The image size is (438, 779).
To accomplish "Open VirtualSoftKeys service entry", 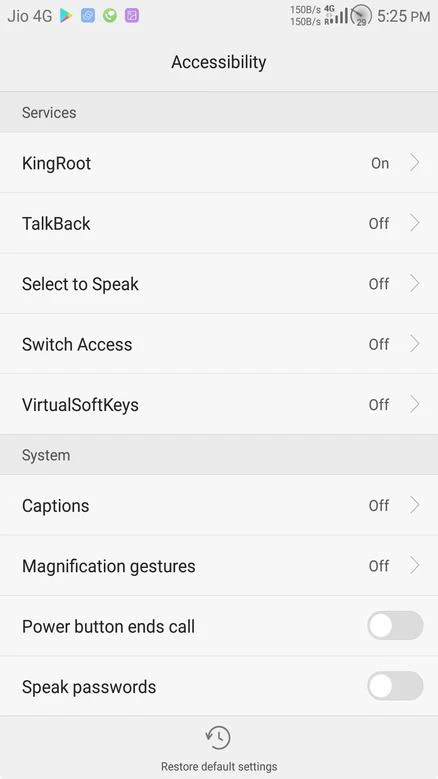I will pyautogui.click(x=219, y=404).
